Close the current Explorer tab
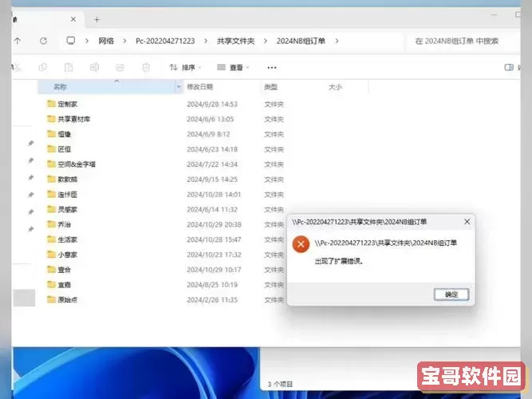Image resolution: width=532 pixels, height=399 pixels. [73, 19]
